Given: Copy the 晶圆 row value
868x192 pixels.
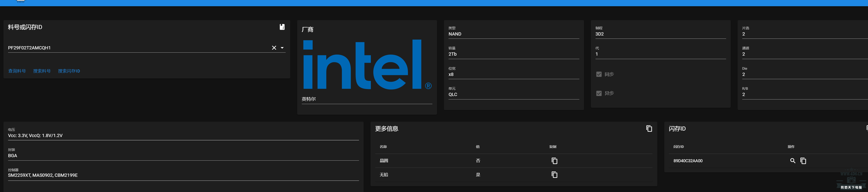Looking at the screenshot, I should coord(554,161).
